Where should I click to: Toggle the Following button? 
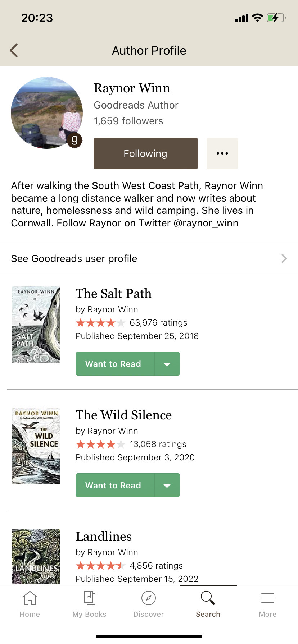click(145, 153)
